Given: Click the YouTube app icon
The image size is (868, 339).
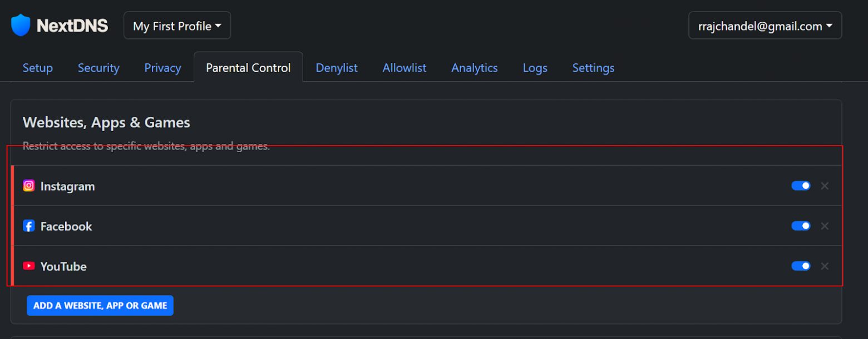Looking at the screenshot, I should tap(29, 266).
